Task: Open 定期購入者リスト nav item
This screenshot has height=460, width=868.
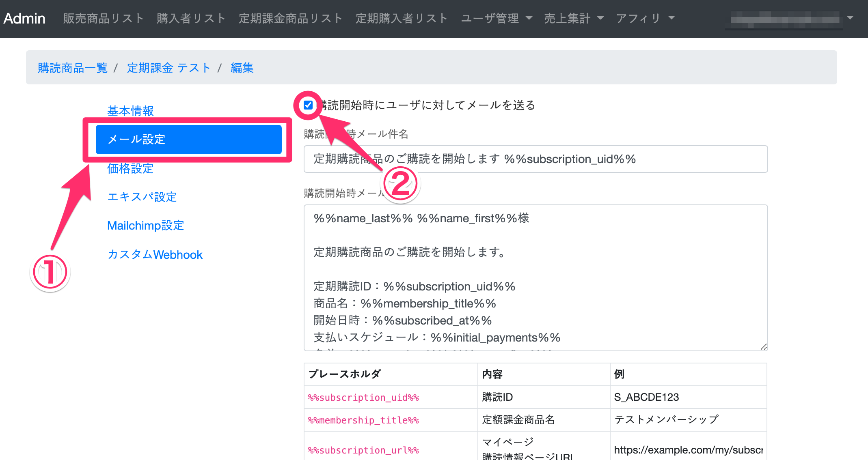Action: click(402, 18)
